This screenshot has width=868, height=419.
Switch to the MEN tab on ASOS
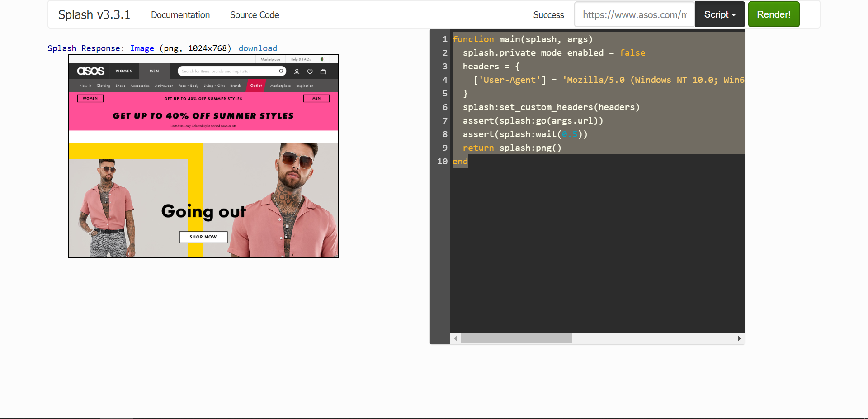(154, 71)
